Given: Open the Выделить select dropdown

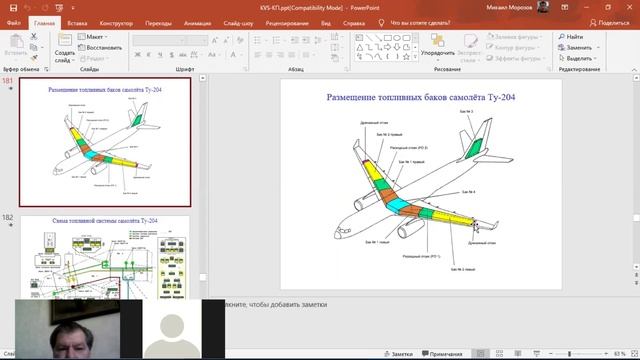Looking at the screenshot, I should [x=577, y=58].
